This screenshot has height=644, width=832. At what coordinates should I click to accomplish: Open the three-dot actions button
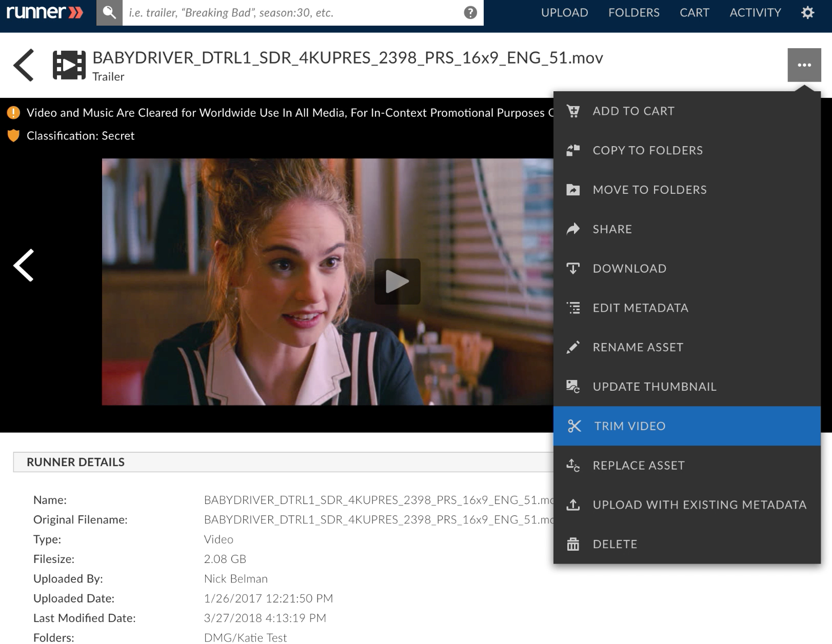tap(804, 65)
